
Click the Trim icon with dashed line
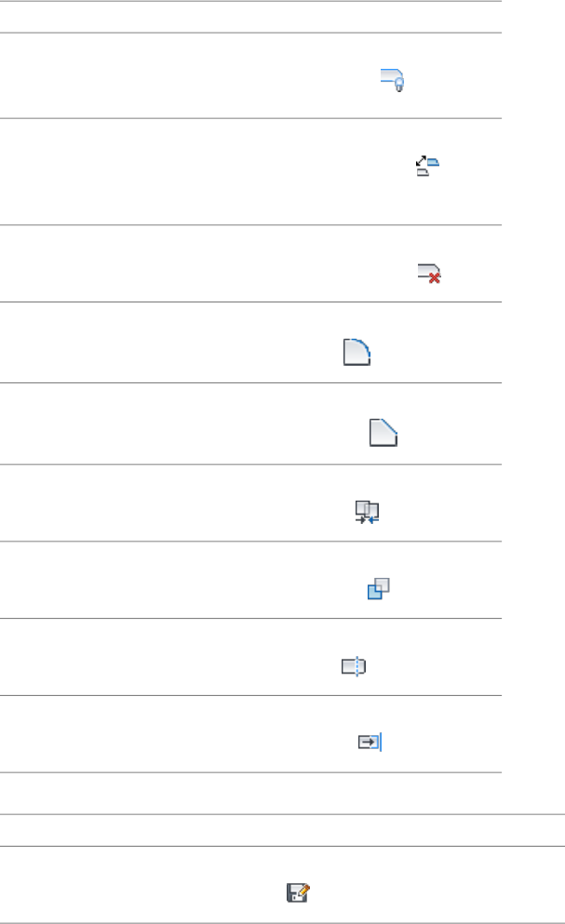[x=354, y=666]
